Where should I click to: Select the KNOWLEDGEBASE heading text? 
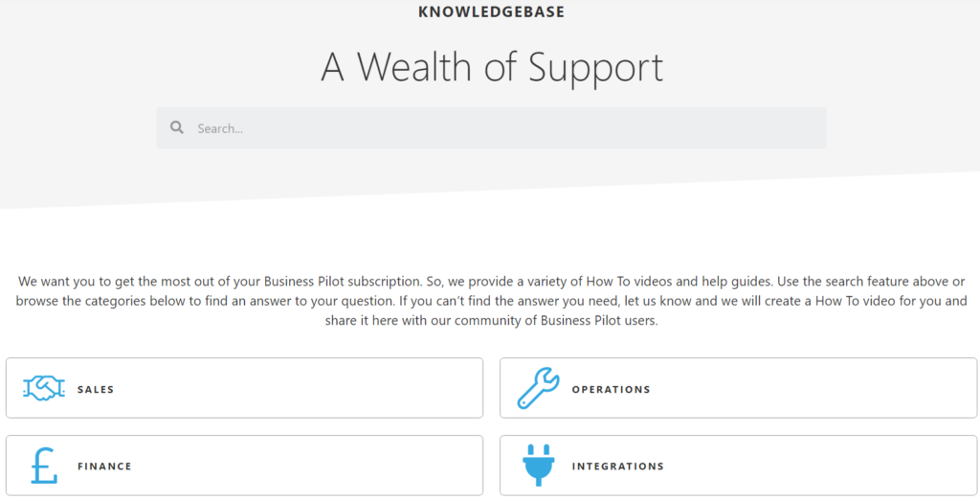pos(491,11)
